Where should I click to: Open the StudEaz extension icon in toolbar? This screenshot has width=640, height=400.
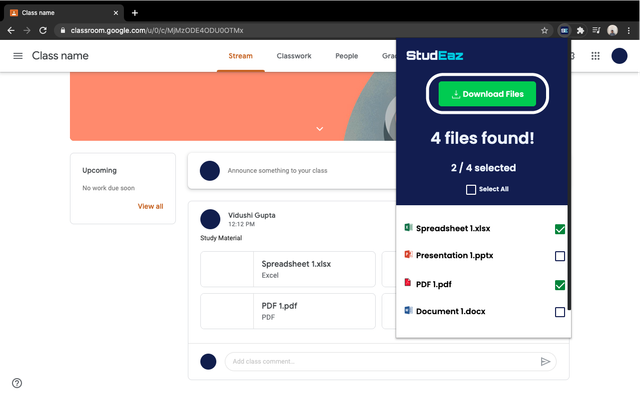564,31
